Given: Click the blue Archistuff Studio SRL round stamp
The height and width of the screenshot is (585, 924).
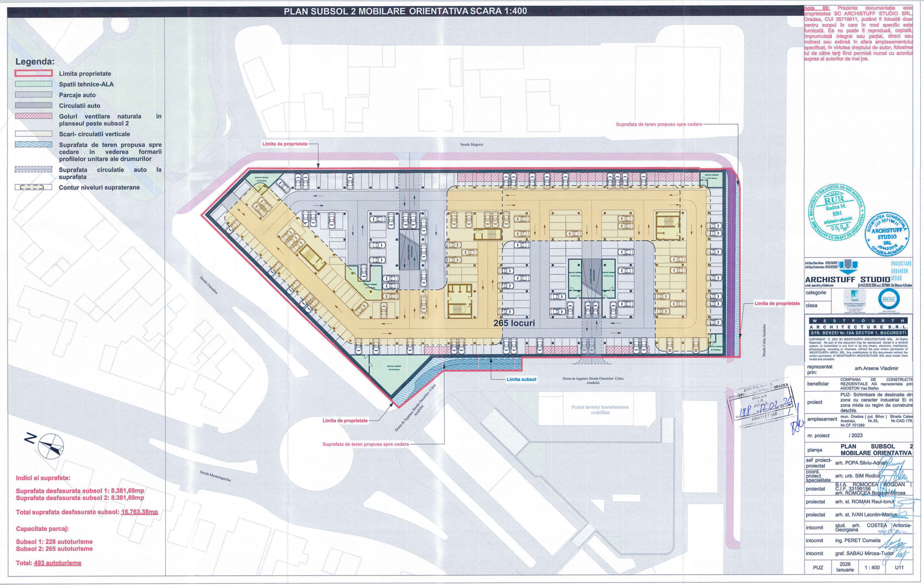Looking at the screenshot, I should click(887, 234).
